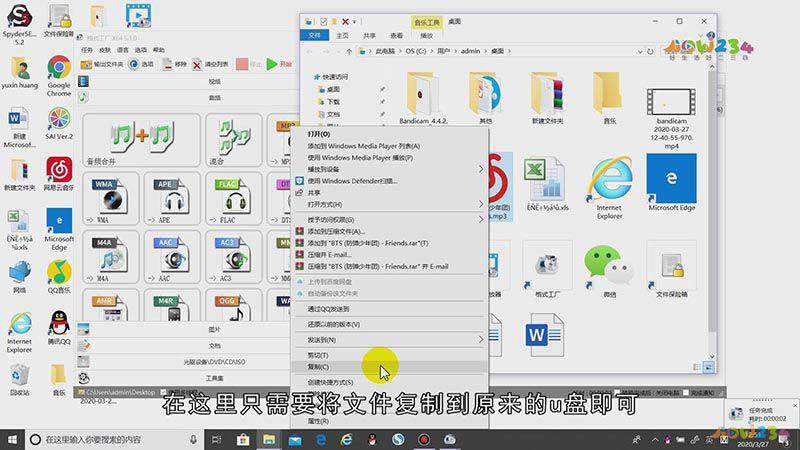This screenshot has height=450, width=800.
Task: Select the 音频合并 audio joiner tile
Action: click(x=141, y=140)
